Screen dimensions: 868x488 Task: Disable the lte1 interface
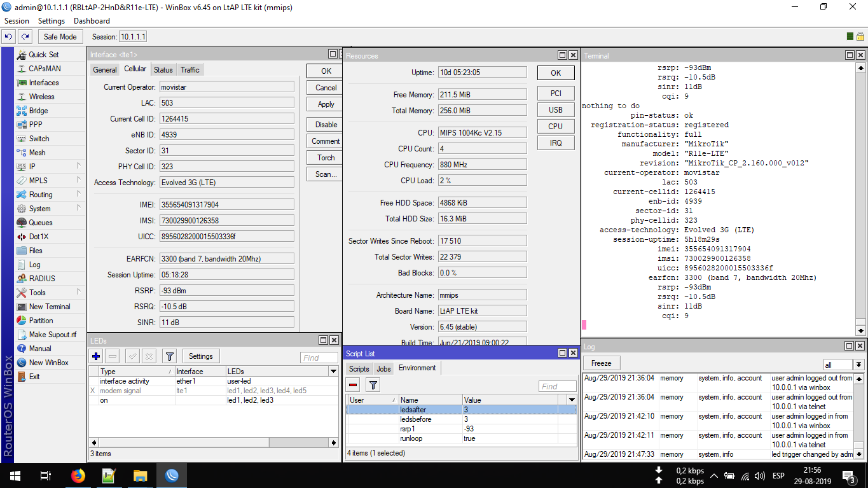click(324, 123)
